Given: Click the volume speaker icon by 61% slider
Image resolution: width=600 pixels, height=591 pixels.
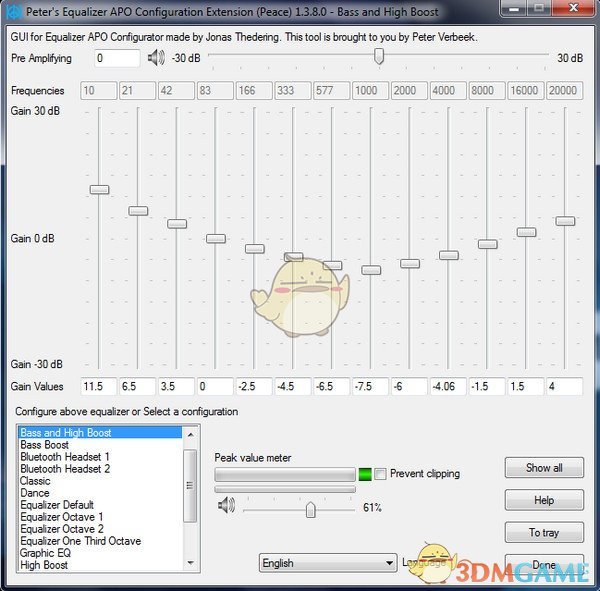Looking at the screenshot, I should click(x=226, y=505).
